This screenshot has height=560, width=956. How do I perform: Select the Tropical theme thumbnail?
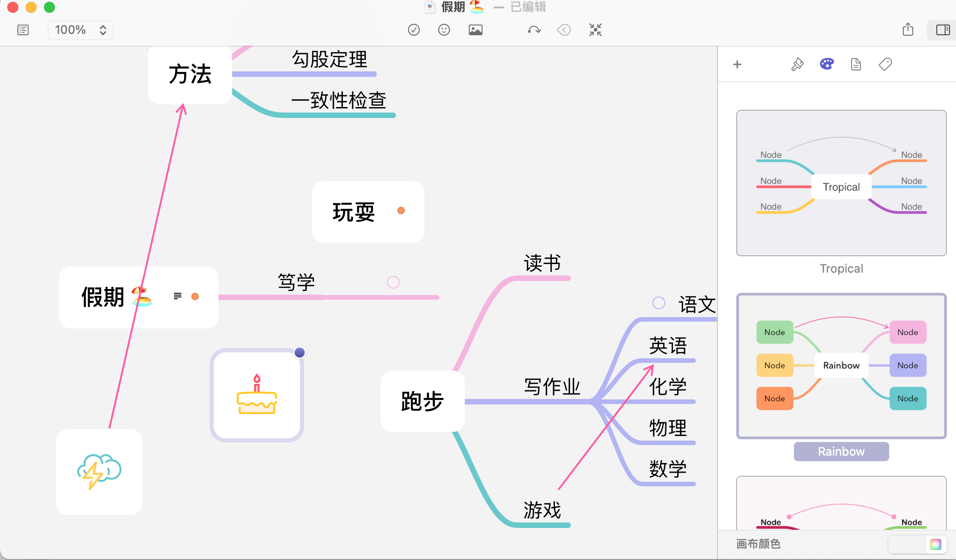click(841, 183)
